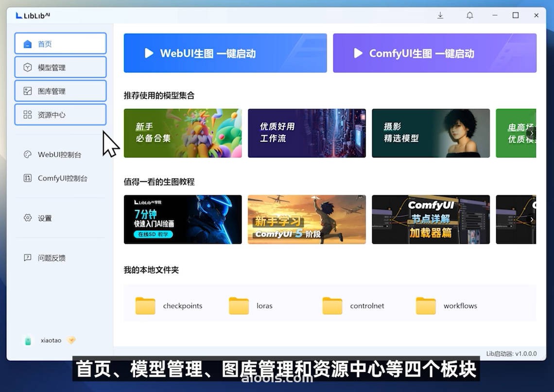Viewport: 554px width, 392px height.
Task: Open the loras folder
Action: click(x=251, y=306)
